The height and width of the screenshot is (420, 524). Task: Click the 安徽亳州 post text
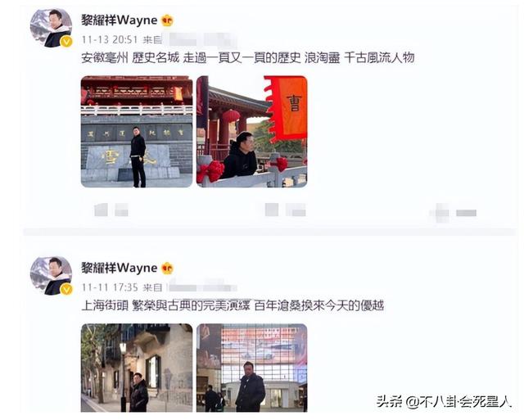247,58
